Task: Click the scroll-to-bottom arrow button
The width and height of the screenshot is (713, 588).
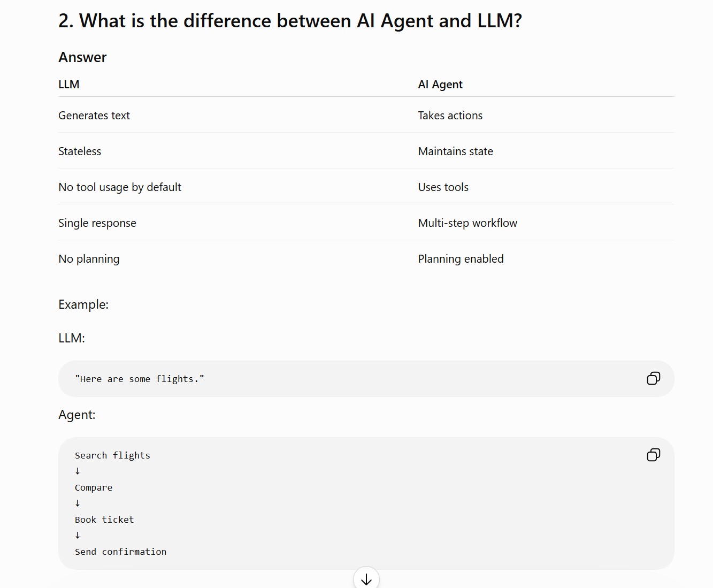Action: point(366,578)
